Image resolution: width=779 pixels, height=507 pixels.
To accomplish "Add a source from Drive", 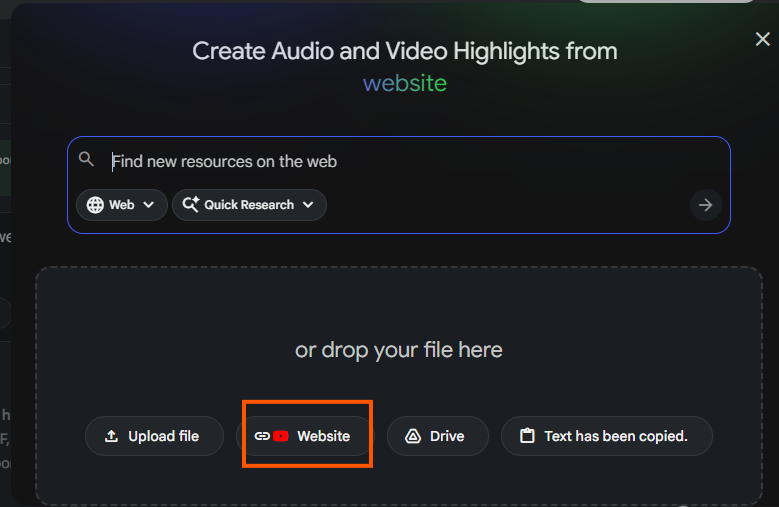I will 438,436.
